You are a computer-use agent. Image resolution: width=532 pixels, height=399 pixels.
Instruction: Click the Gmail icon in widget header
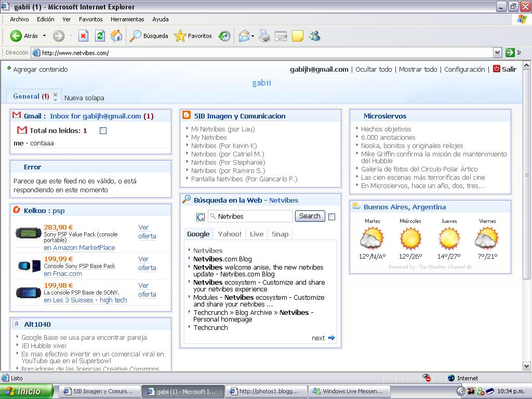click(x=17, y=115)
